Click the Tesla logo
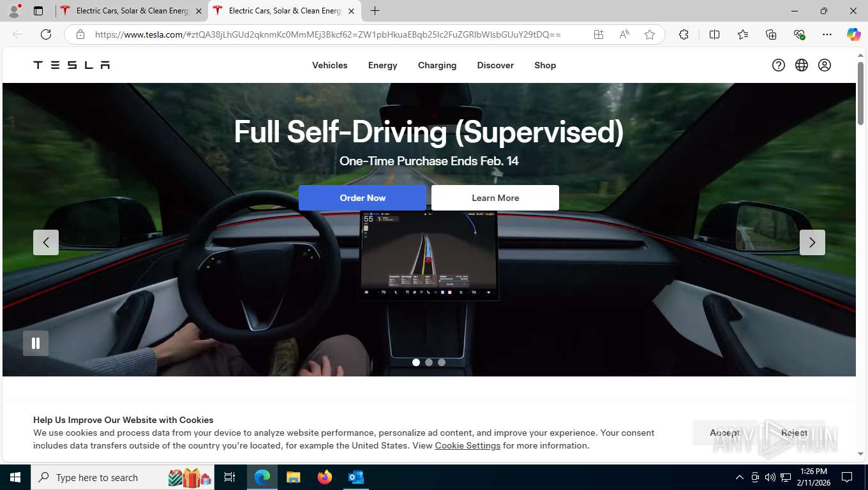The image size is (868, 490). pyautogui.click(x=71, y=65)
